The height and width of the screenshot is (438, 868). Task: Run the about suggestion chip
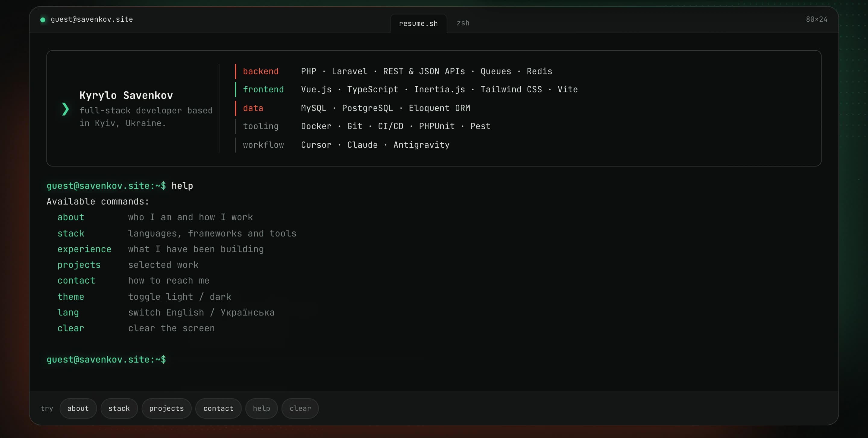pyautogui.click(x=78, y=408)
